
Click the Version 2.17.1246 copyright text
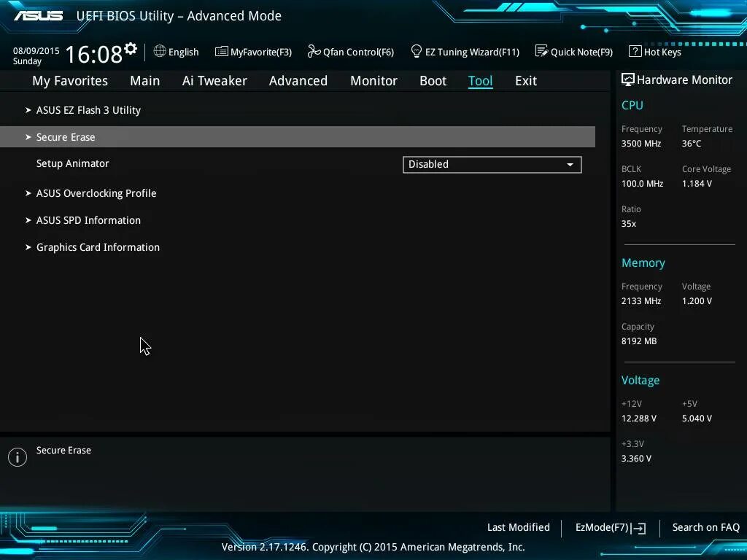[373, 547]
